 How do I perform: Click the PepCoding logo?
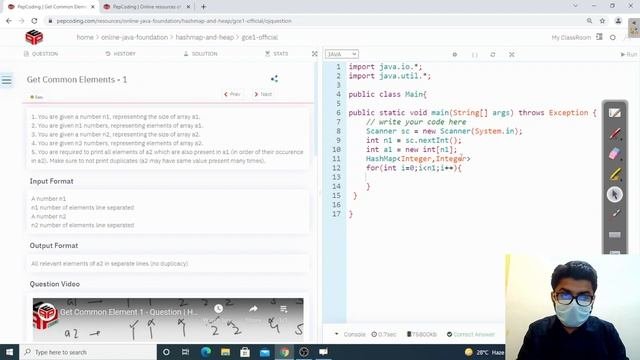click(x=34, y=37)
